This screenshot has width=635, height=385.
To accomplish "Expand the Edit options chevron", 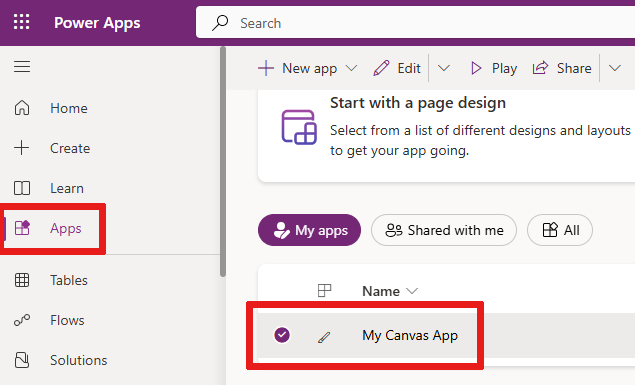I will [x=444, y=68].
